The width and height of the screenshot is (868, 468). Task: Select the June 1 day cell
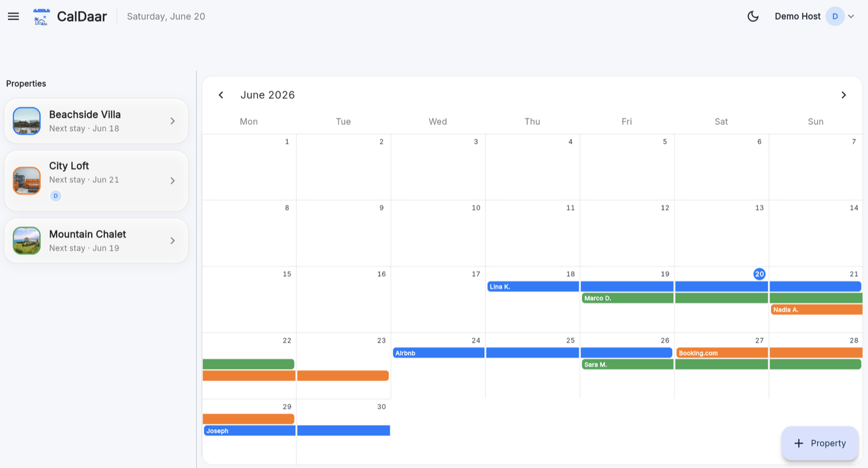249,167
